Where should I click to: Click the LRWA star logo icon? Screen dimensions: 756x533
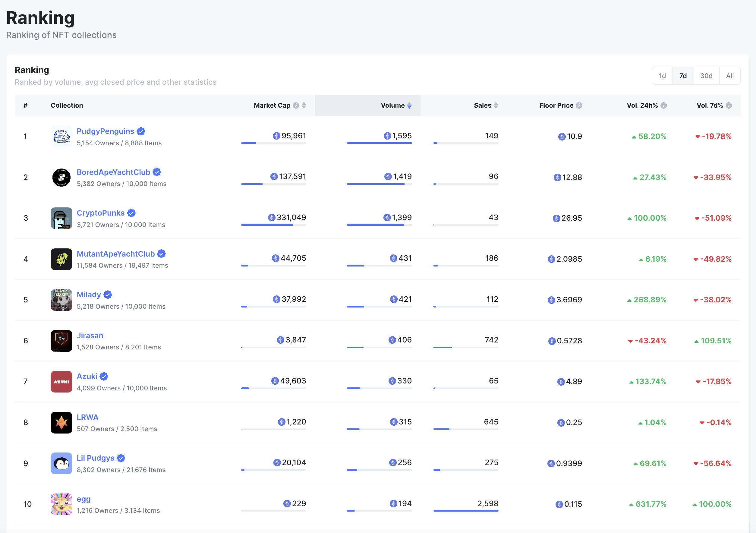[x=61, y=422]
